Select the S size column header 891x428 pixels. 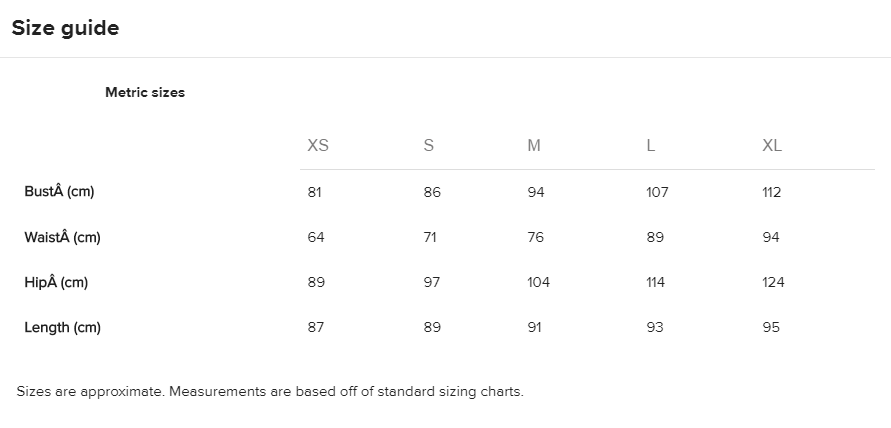pyautogui.click(x=429, y=146)
